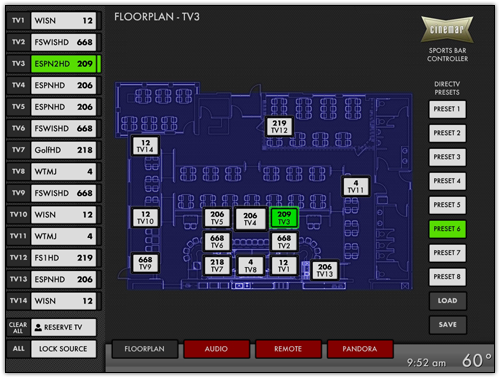Viewport: 500px width, 378px height.
Task: Click the Clear All button
Action: point(18,327)
